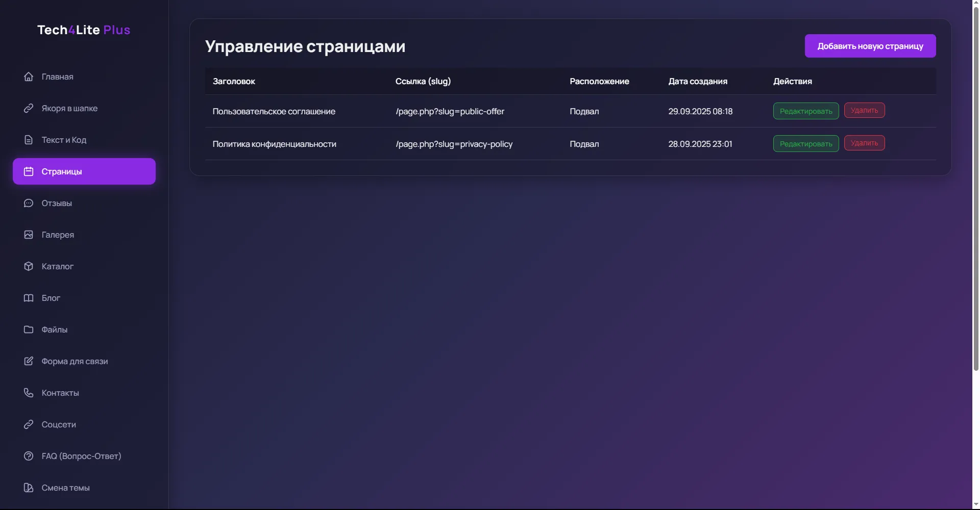Click the document icon next to Текст и Код
The width and height of the screenshot is (980, 510).
coord(29,140)
